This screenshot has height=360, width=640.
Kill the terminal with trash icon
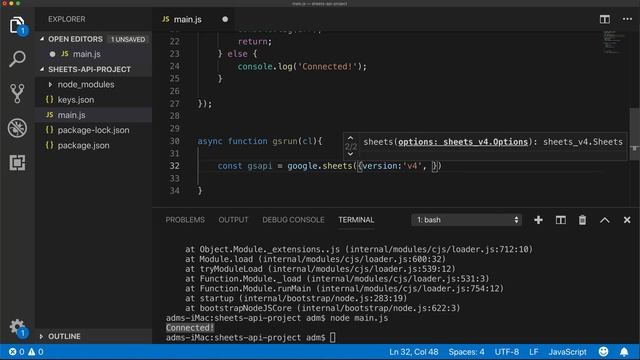[x=582, y=220]
